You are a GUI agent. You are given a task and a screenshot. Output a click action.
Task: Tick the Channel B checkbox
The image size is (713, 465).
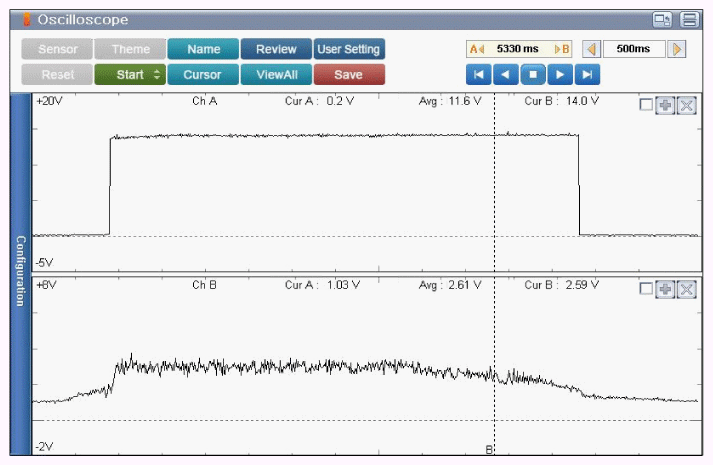pos(646,289)
